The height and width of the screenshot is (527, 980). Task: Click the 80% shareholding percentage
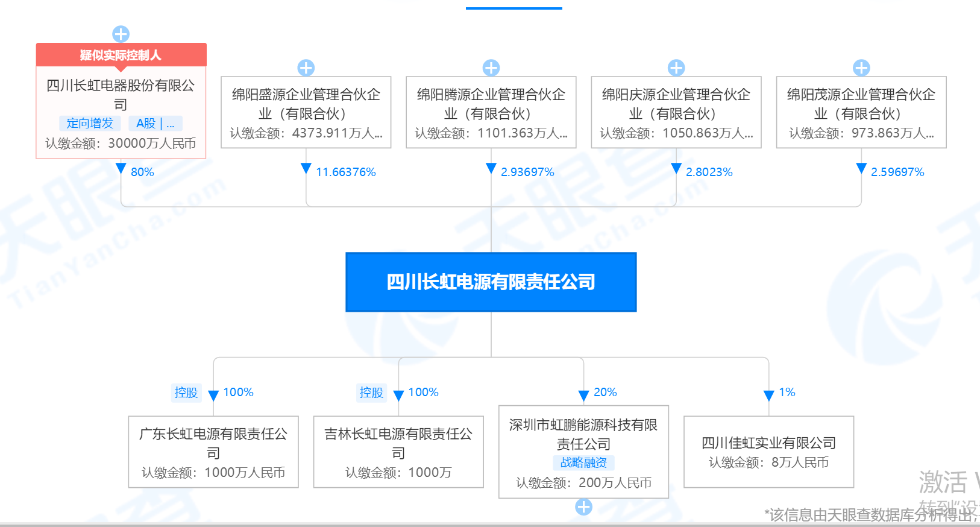tap(142, 172)
